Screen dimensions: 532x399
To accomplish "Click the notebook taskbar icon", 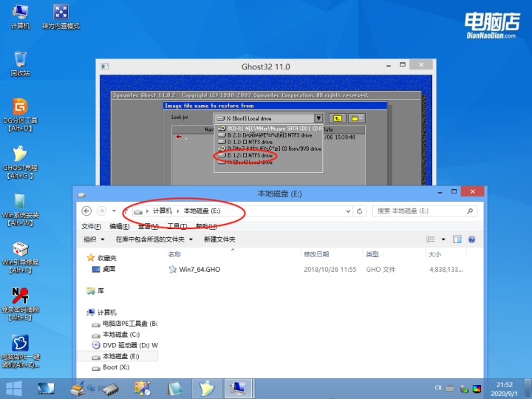I will point(174,389).
